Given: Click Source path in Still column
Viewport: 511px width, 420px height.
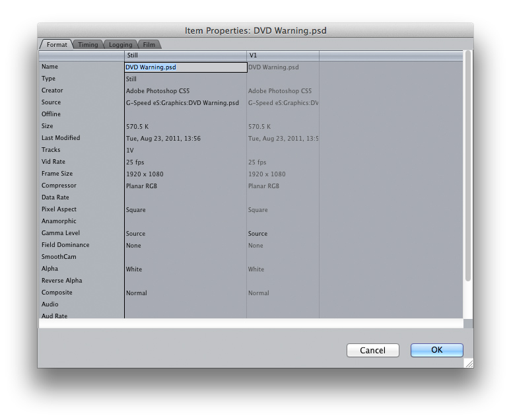Looking at the screenshot, I should (x=182, y=103).
